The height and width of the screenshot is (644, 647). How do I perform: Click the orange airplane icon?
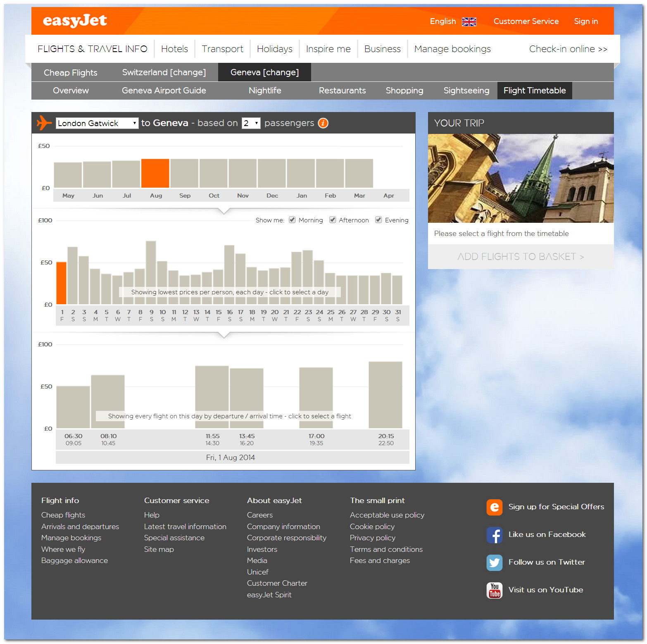(44, 123)
